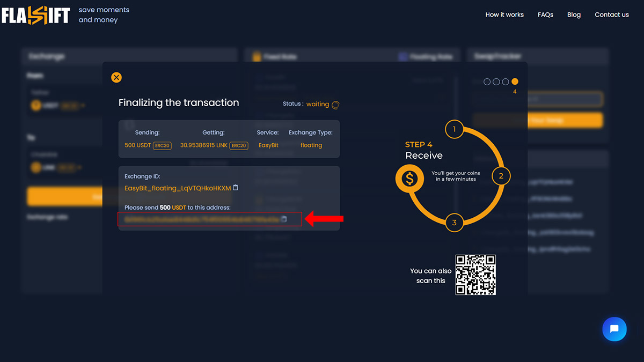Click the filled orange step dot labeled 4
The width and height of the screenshot is (644, 362).
coord(515,82)
